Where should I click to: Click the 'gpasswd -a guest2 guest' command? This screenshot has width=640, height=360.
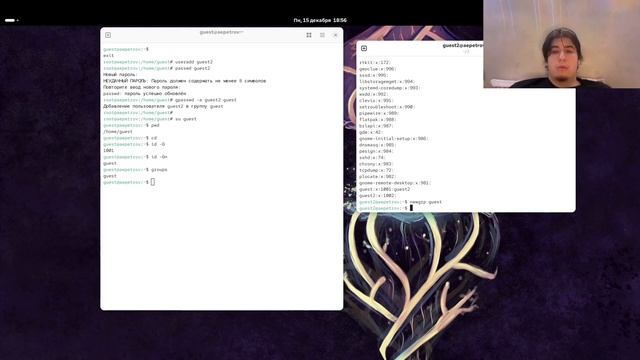tap(170, 100)
